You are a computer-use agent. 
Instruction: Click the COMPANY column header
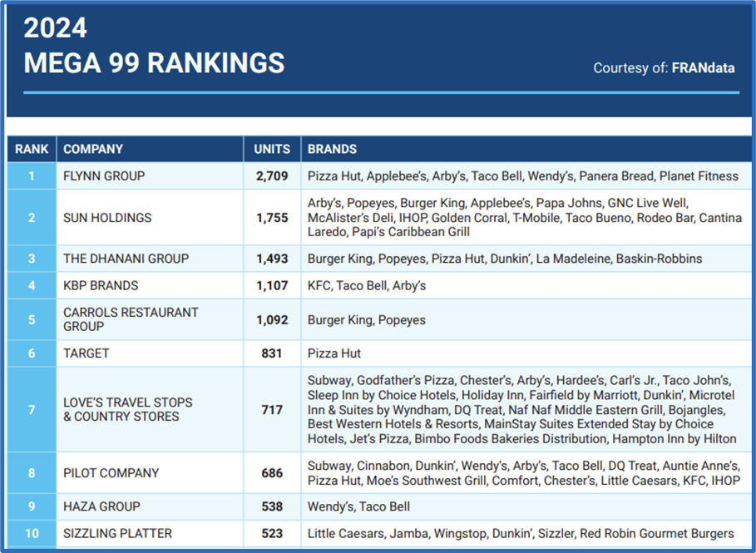(x=150, y=149)
